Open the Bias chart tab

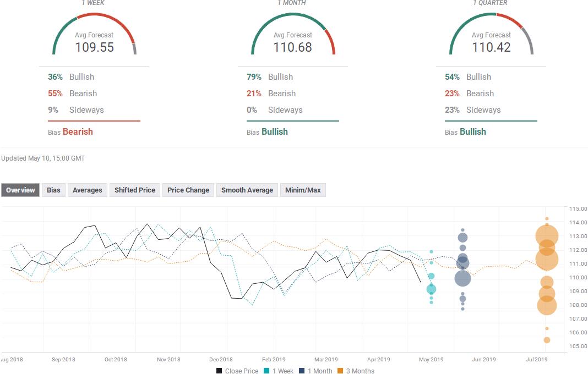tap(53, 190)
